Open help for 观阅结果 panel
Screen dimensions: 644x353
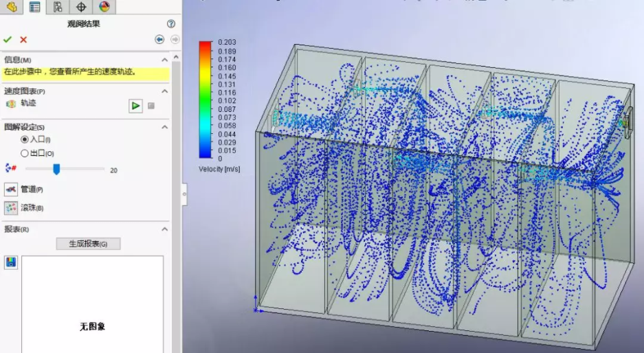pos(171,24)
